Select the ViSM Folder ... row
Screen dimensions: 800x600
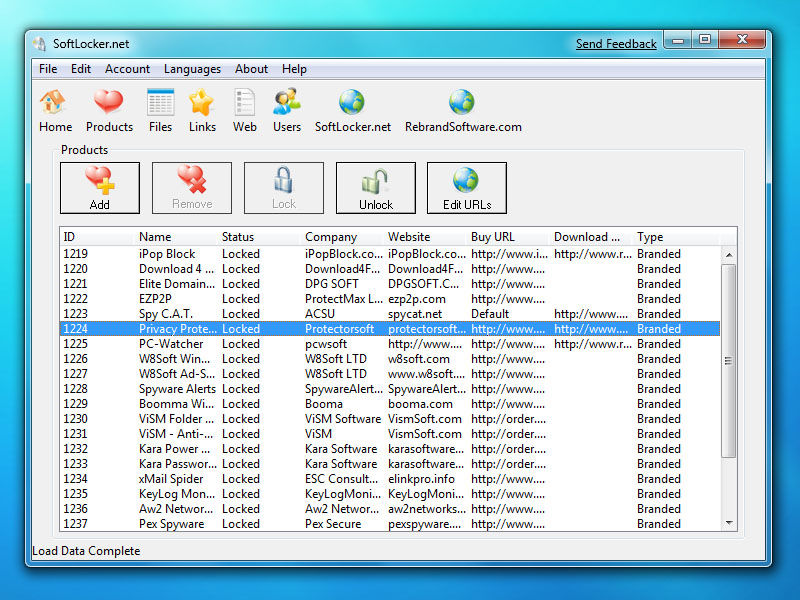[390, 419]
